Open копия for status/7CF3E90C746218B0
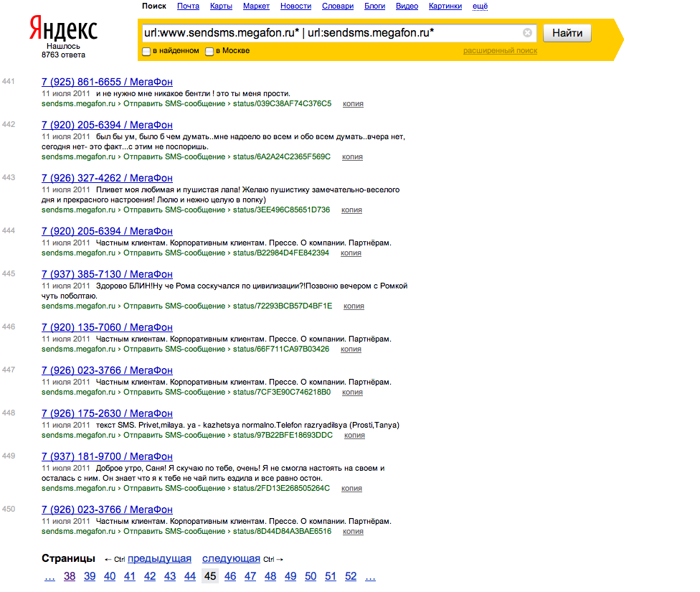 point(352,393)
